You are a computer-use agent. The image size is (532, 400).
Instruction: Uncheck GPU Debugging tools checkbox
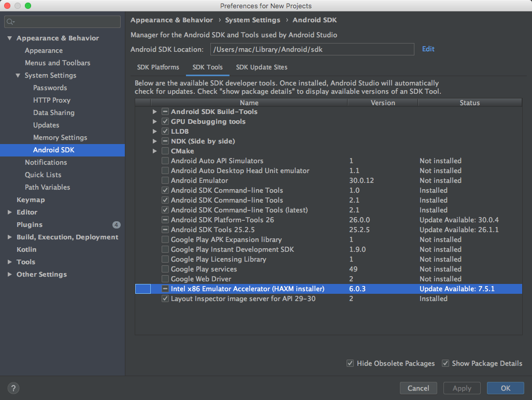(x=165, y=121)
